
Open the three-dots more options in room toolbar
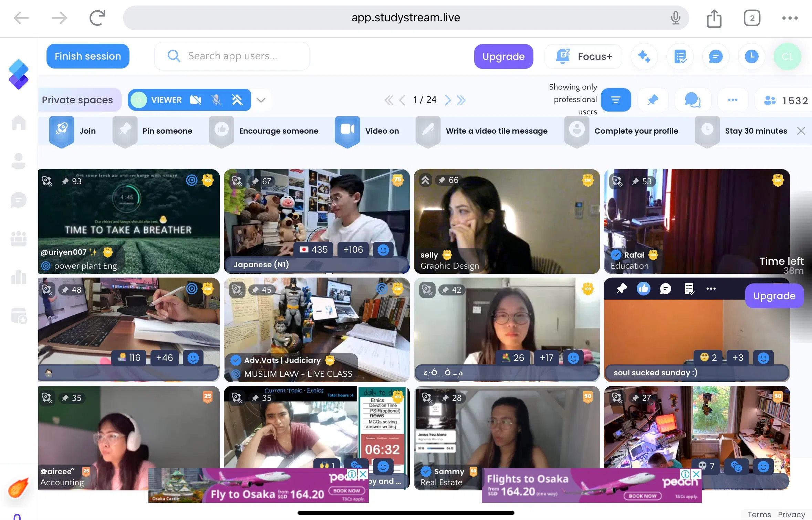tap(732, 100)
